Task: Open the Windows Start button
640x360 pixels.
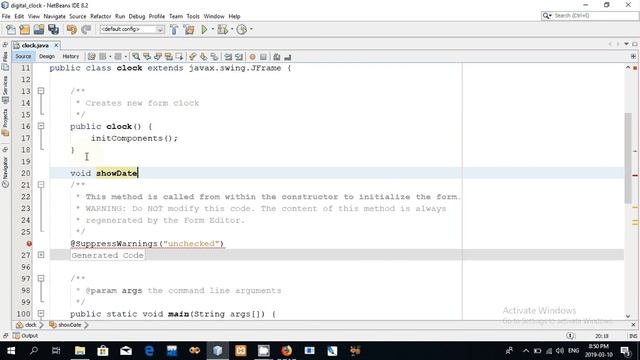Action: click(11, 351)
